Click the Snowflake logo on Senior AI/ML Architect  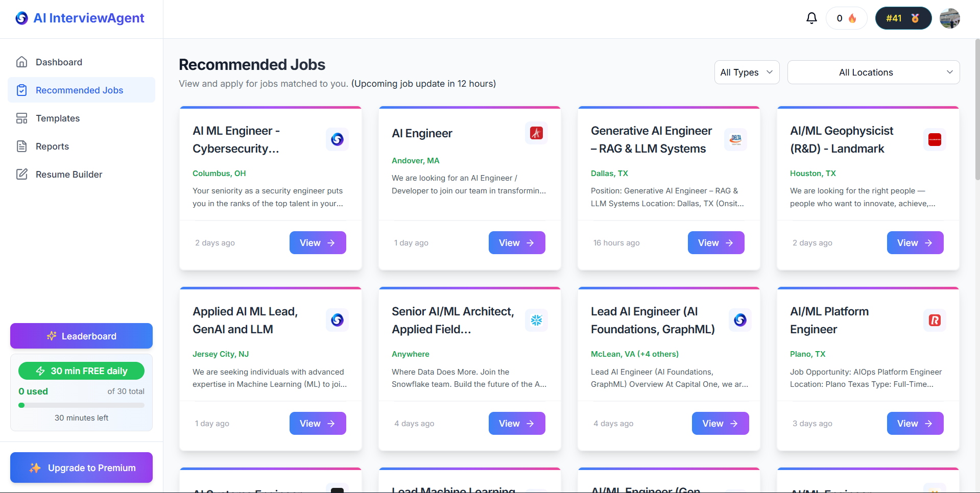point(536,320)
